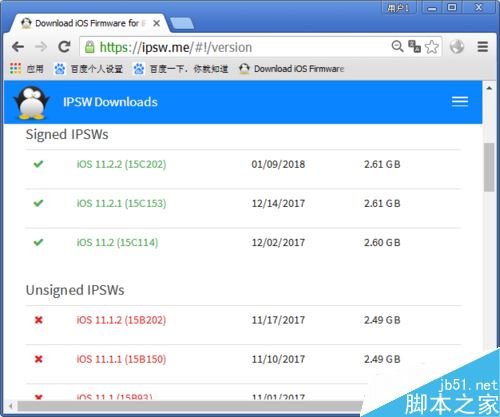
Task: Open the Download iOS Firmware bookmark
Action: click(x=292, y=69)
